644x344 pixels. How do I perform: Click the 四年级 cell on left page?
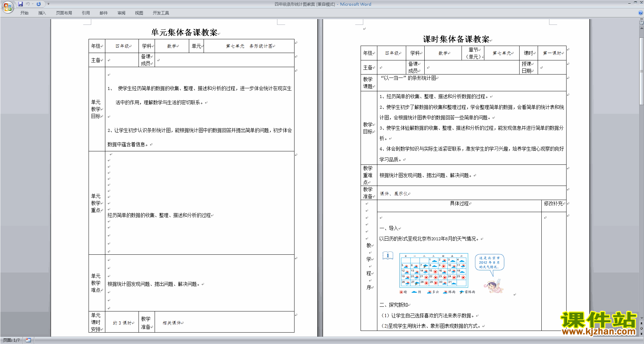coord(122,46)
